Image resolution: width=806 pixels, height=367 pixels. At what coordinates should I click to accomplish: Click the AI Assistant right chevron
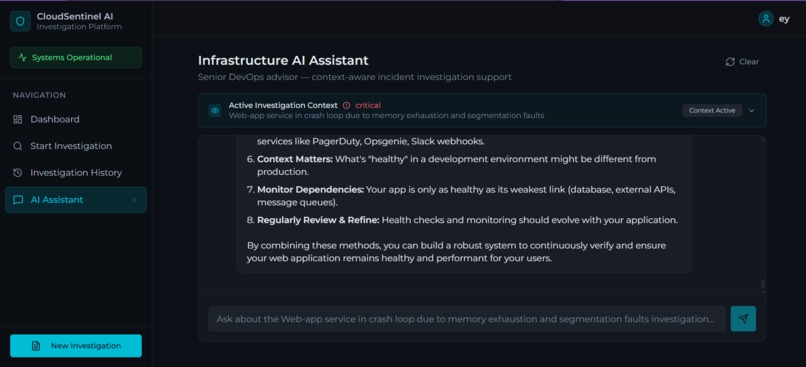(x=134, y=200)
